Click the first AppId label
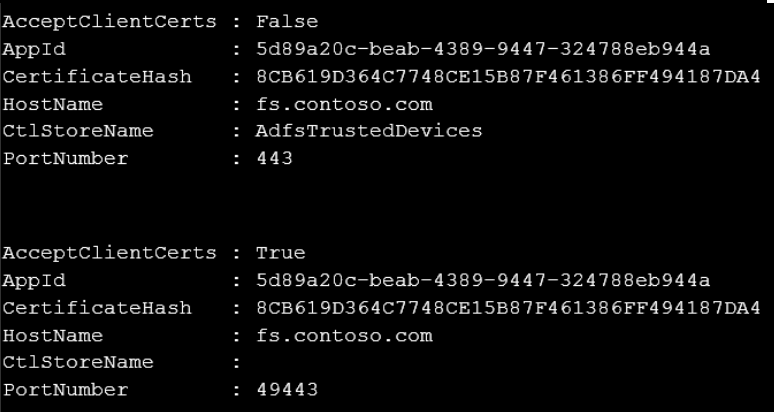Viewport: 774px width, 412px height. (34, 50)
